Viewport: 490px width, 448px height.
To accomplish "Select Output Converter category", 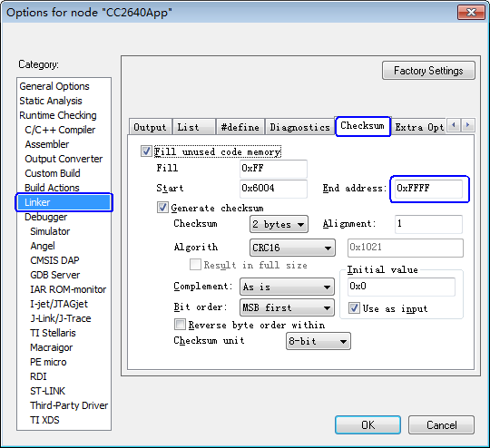I will (64, 159).
